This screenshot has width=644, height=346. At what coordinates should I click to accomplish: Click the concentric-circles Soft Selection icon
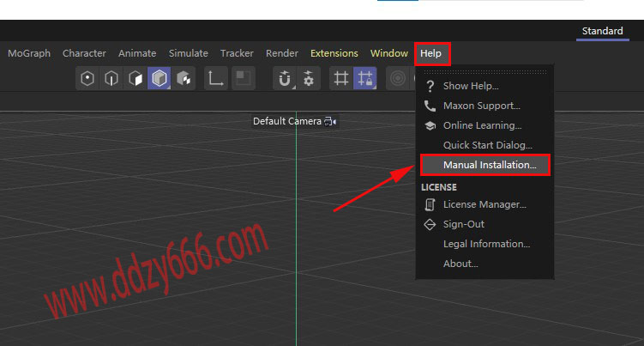398,78
